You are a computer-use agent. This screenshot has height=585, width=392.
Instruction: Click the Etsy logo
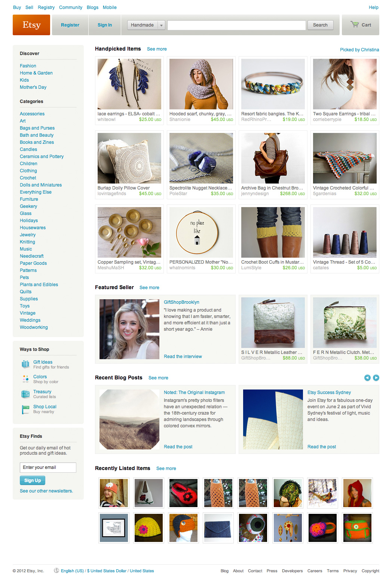point(31,25)
